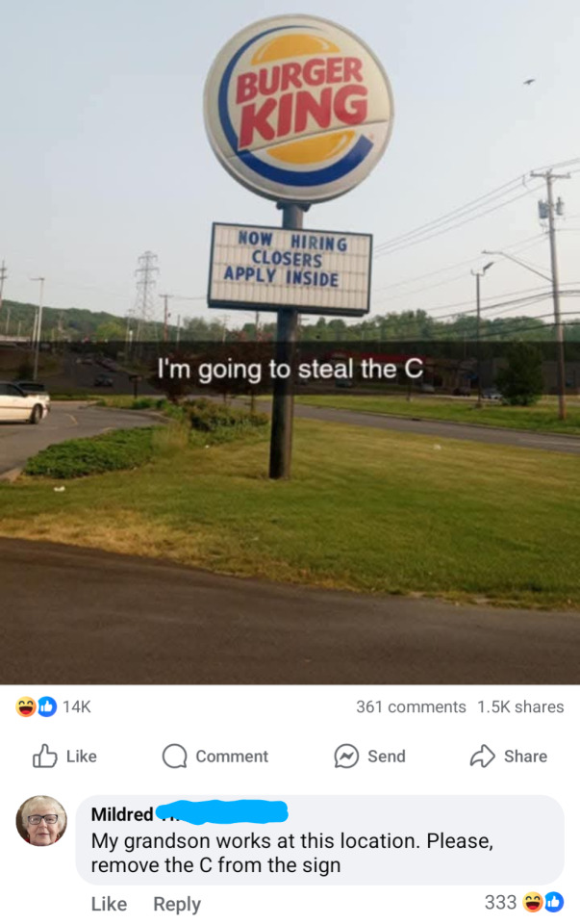580x924 pixels.
Task: View the 1.5K shares list
Action: click(520, 706)
